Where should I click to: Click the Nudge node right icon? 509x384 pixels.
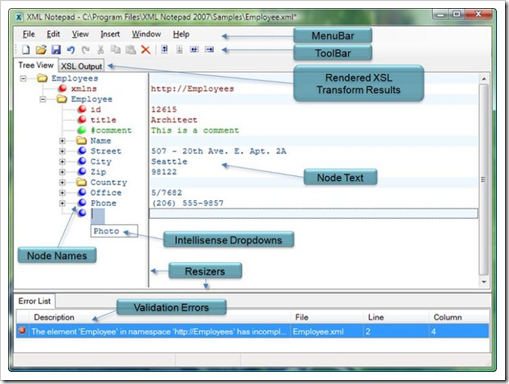point(209,50)
